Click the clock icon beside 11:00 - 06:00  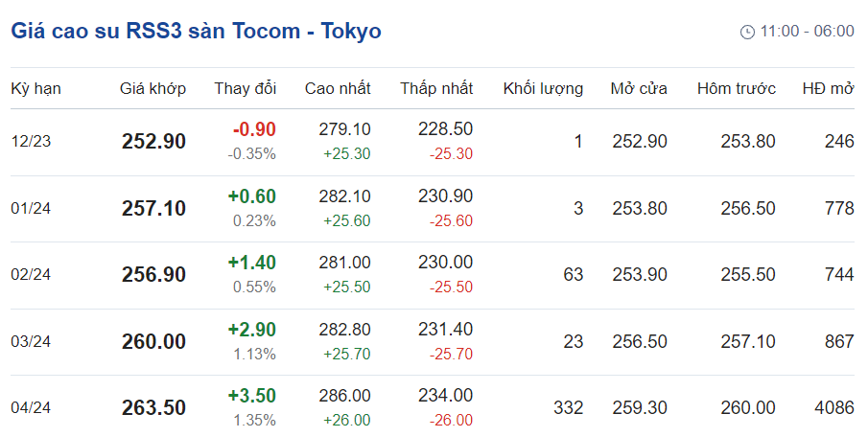747,32
